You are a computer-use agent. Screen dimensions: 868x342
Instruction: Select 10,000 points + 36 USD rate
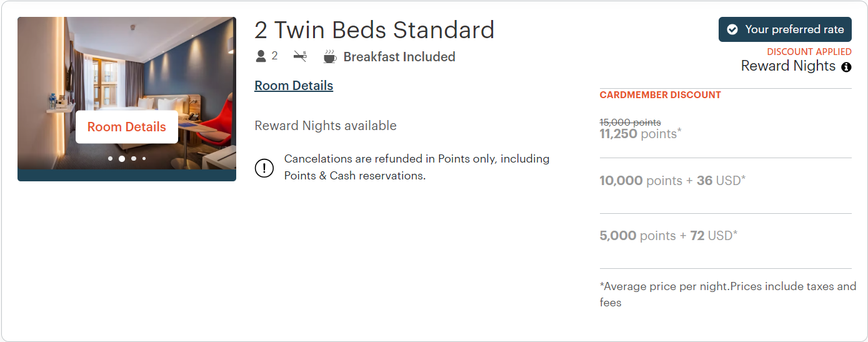pyautogui.click(x=672, y=181)
